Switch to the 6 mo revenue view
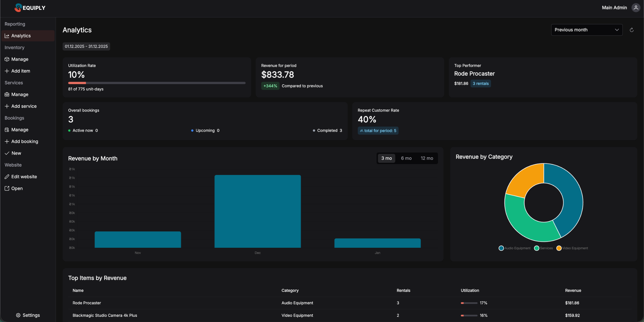The height and width of the screenshot is (322, 644). pos(406,158)
